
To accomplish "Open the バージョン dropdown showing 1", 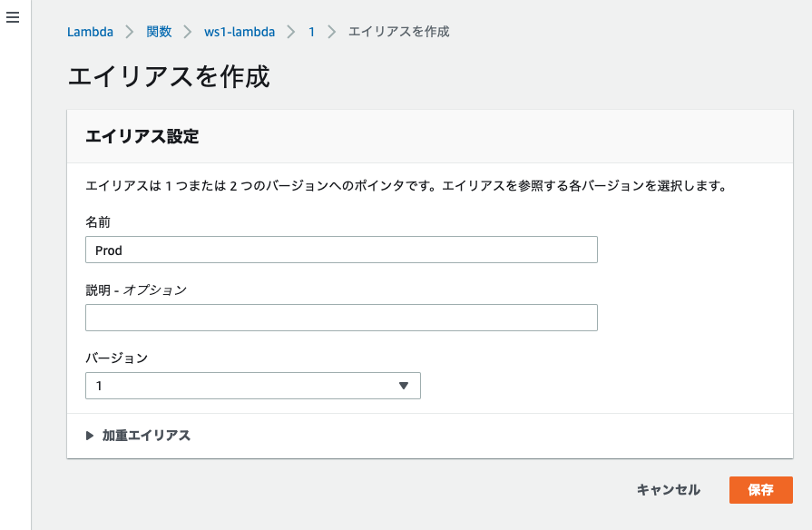I will (253, 386).
